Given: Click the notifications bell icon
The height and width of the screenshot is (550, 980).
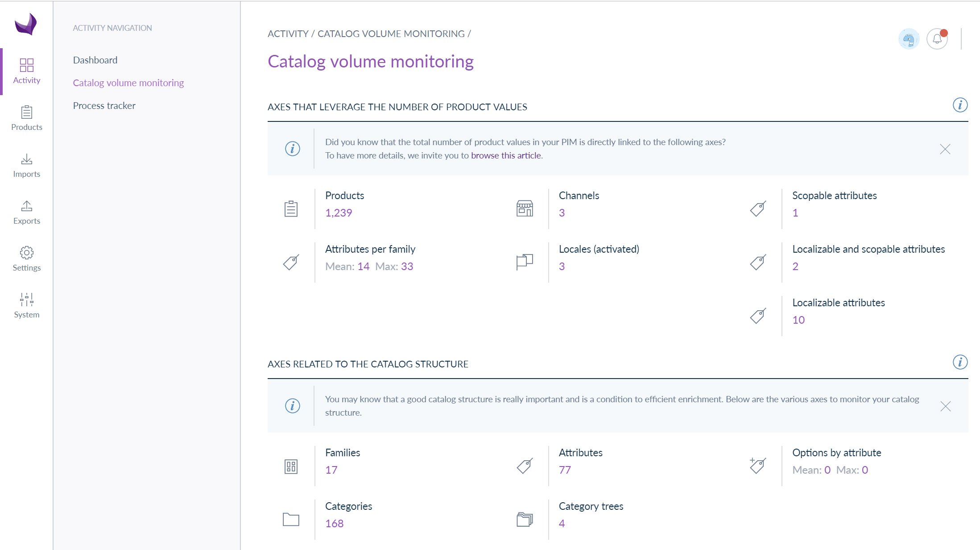Looking at the screenshot, I should (x=937, y=39).
